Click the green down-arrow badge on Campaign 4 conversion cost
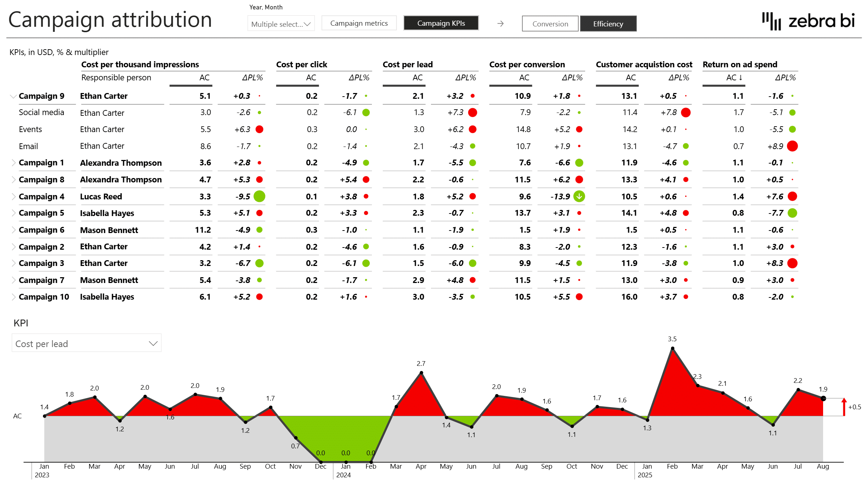 coord(579,196)
